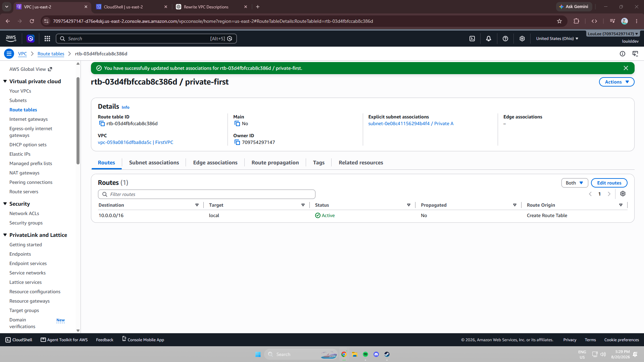
Task: Toggle the side navigation hamburger menu
Action: click(9, 54)
